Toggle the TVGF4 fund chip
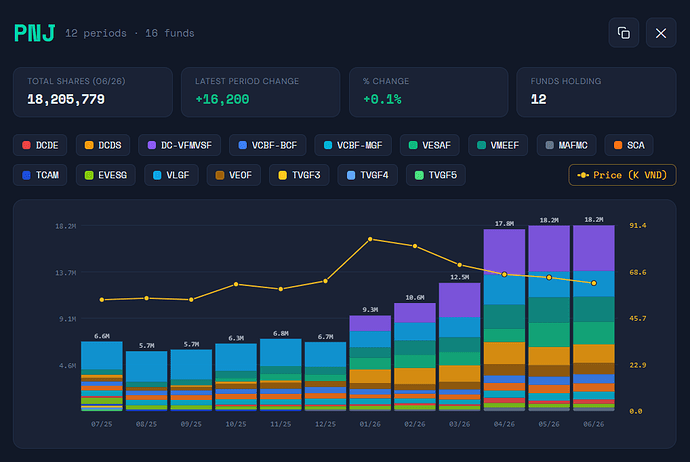Viewport: 690px width, 462px height. tap(367, 175)
